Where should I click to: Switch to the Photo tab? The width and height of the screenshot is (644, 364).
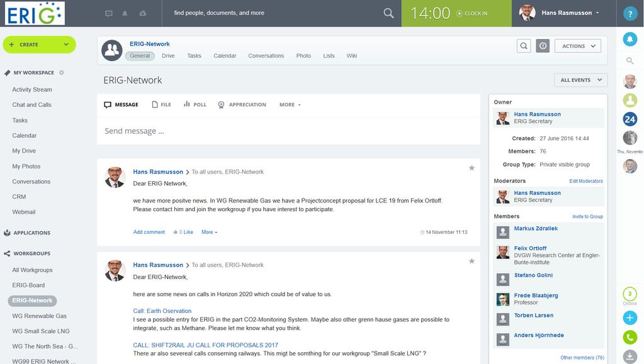[303, 56]
